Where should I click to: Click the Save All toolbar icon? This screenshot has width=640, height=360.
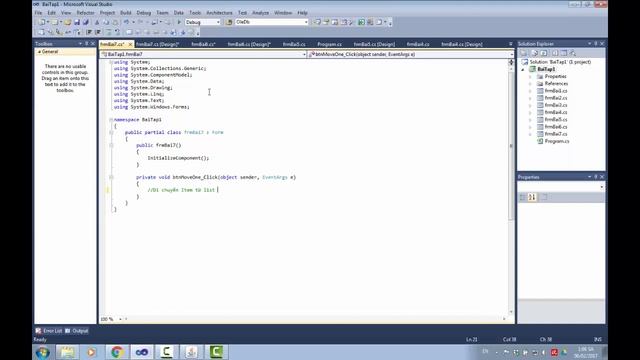point(86,22)
